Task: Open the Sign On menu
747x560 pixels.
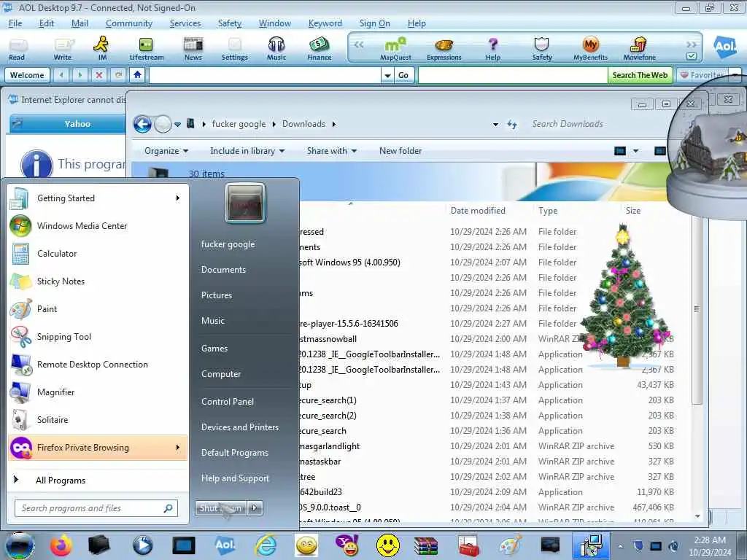Action: 374,23
